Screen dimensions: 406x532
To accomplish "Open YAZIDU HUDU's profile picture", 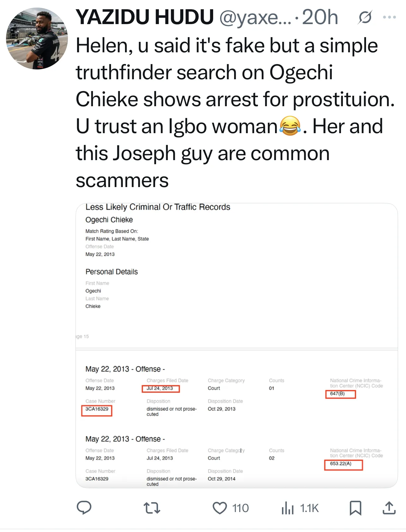I will (37, 38).
